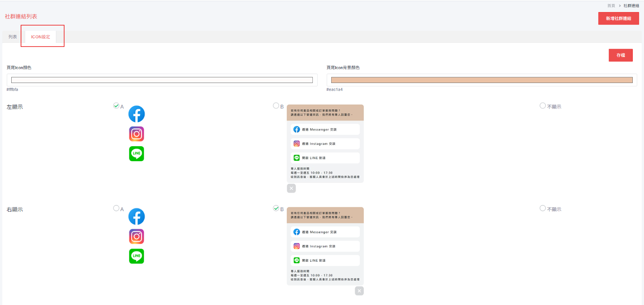Open the 頁尾Icon背景顏色 color picker
This screenshot has width=644, height=305.
point(482,80)
